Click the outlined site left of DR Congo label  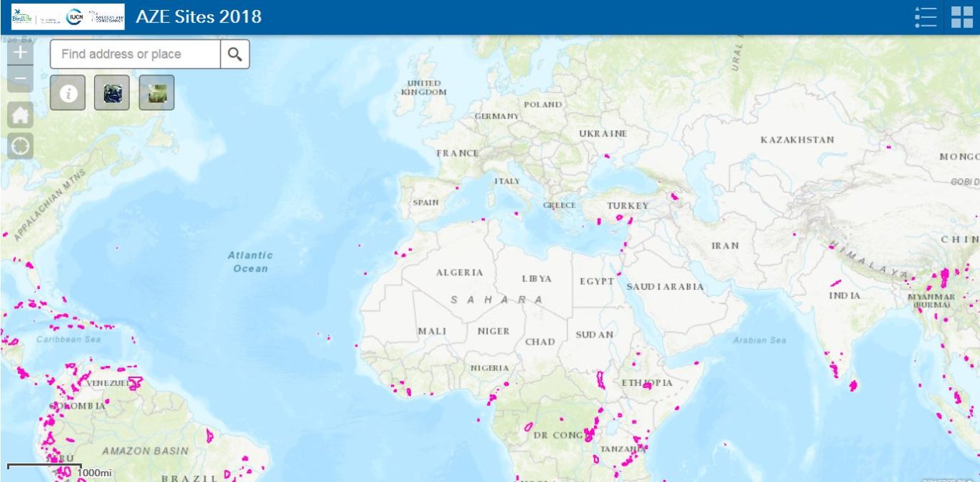click(x=529, y=427)
